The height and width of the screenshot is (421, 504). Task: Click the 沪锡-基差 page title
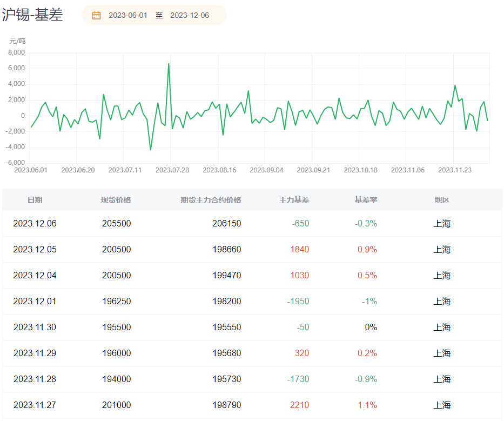(x=32, y=15)
